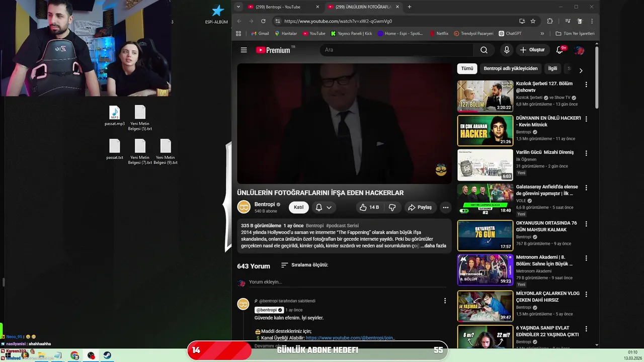The image size is (644, 362).
Task: Click install app icon in address bar
Action: tap(522, 21)
